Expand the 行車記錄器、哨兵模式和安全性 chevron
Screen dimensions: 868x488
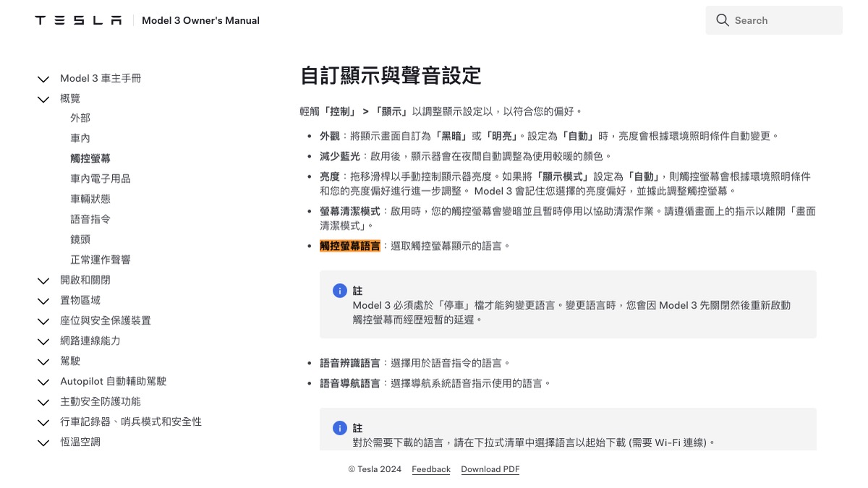click(x=43, y=422)
